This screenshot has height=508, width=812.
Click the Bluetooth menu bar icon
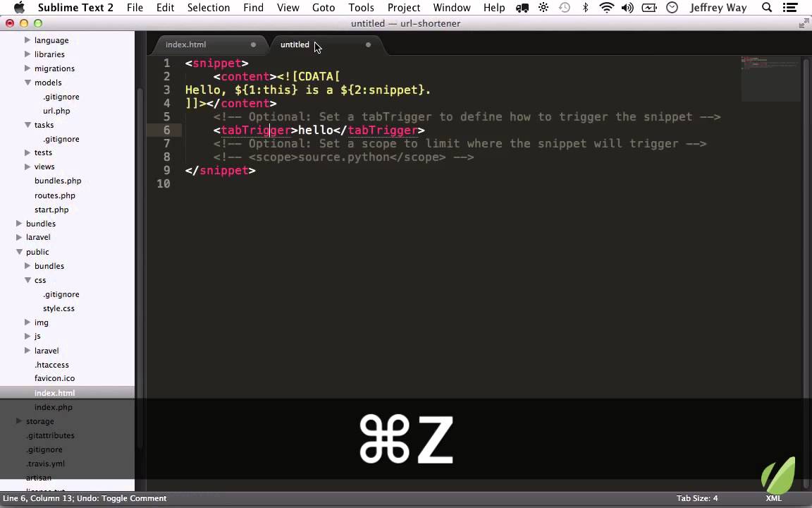[x=585, y=8]
